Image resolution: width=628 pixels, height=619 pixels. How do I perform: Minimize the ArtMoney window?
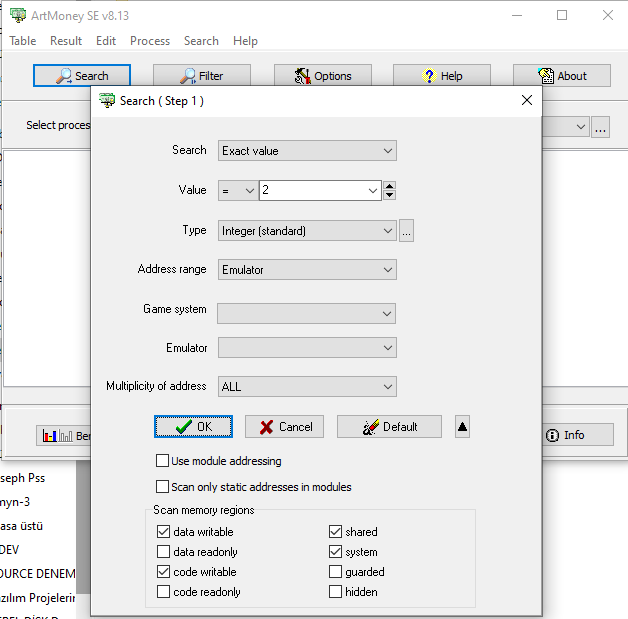517,15
